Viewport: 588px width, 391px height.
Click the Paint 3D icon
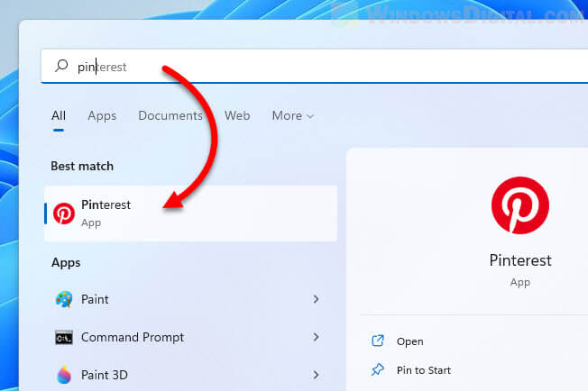coord(64,375)
